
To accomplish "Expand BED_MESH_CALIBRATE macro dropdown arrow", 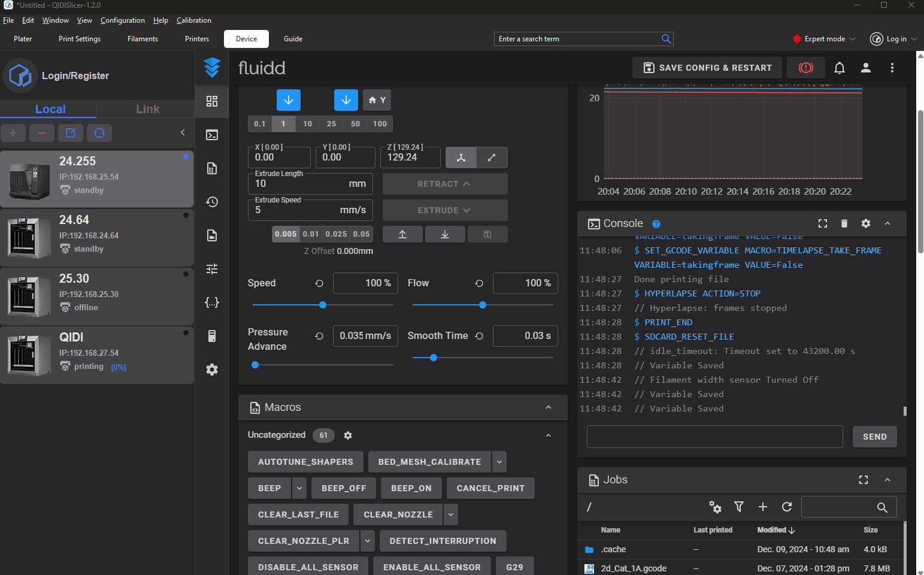I will coord(499,462).
